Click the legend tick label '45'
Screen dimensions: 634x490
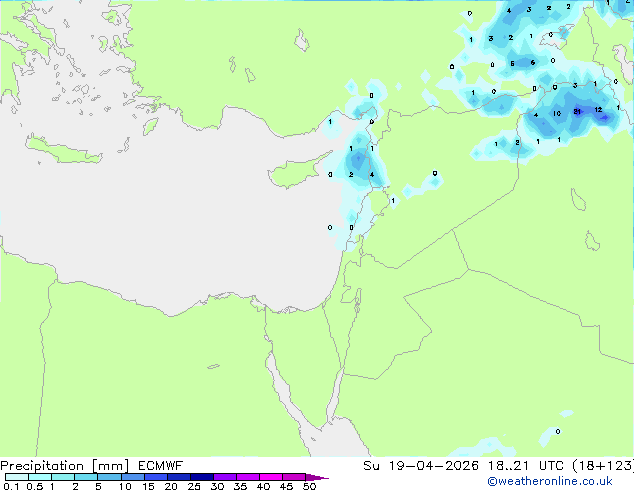[x=286, y=486]
